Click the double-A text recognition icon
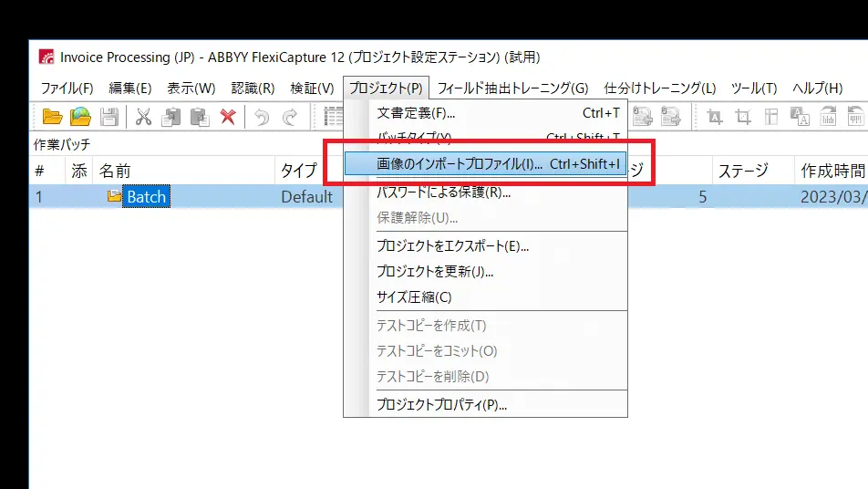This screenshot has height=489, width=868. [800, 117]
